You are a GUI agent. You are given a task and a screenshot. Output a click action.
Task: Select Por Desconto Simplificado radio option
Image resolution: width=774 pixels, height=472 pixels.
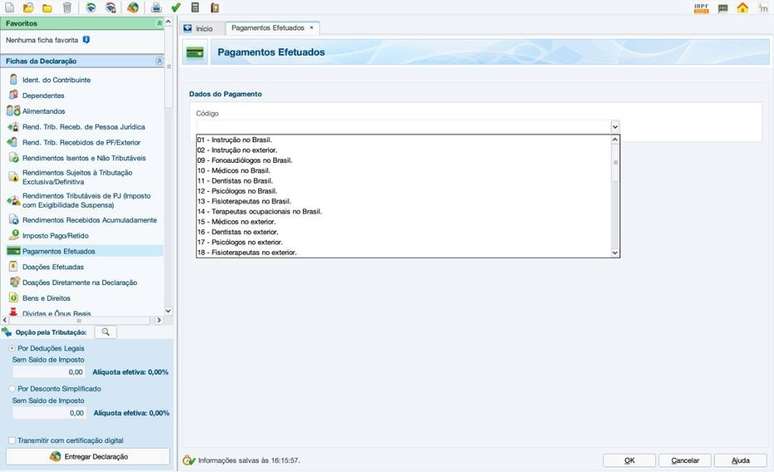pos(11,388)
